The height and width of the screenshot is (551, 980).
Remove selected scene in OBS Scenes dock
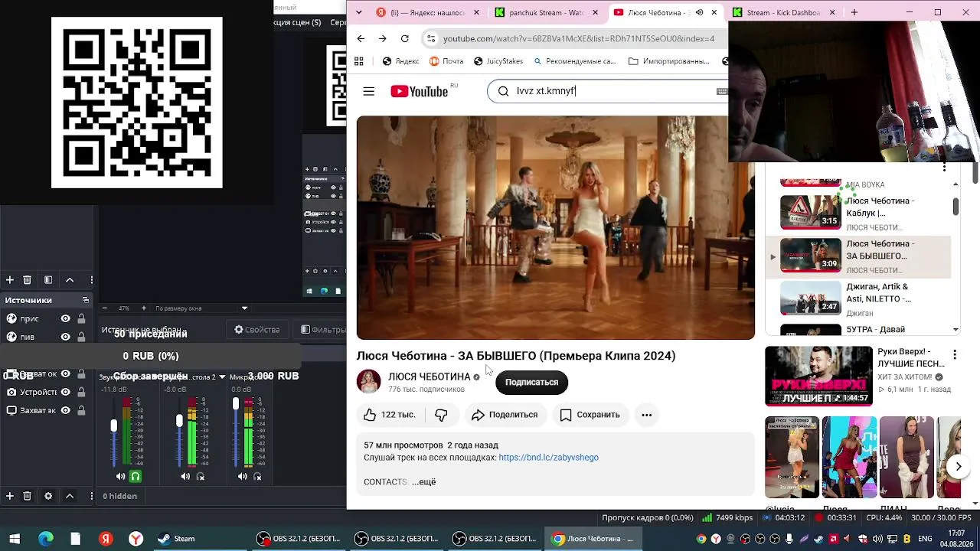coord(27,280)
